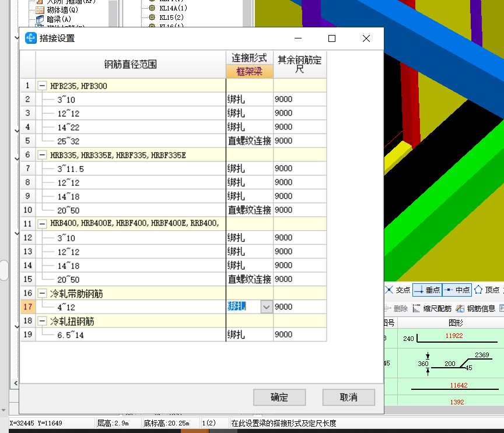The height and width of the screenshot is (433, 504).
Task: Click the 11642 rebar length value
Action: click(459, 385)
